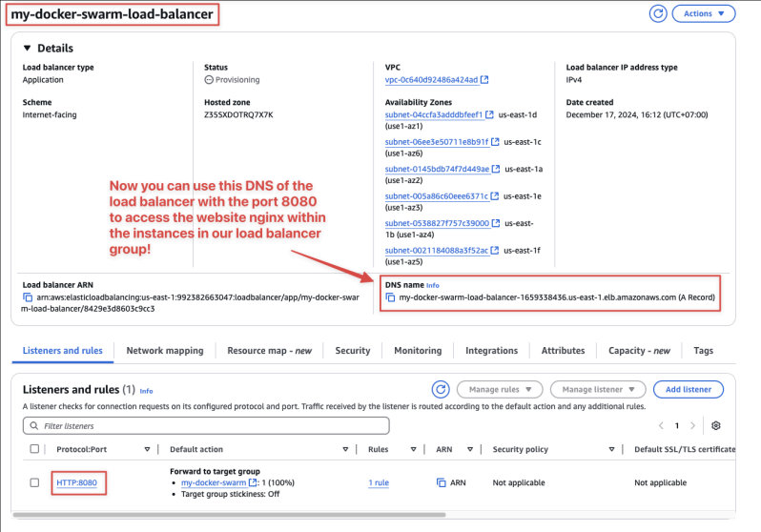
Task: Click external icon beside subnet-0538827f757c39000
Action: click(496, 223)
